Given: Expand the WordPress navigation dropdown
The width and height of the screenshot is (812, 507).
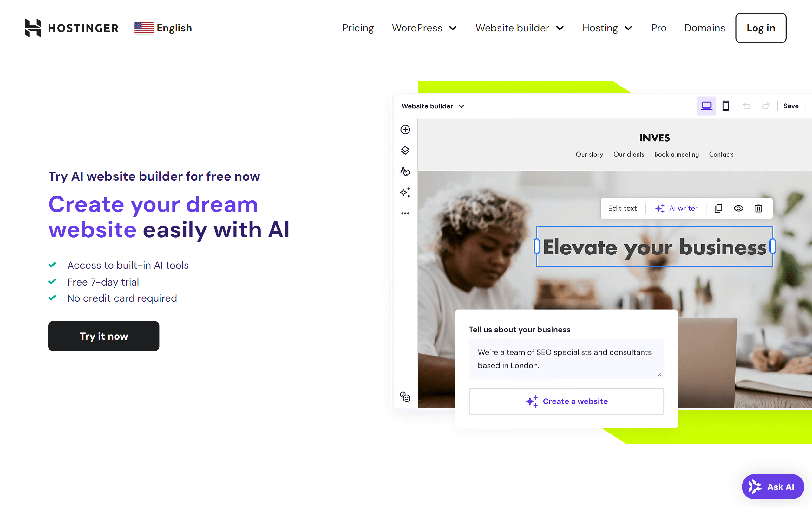Looking at the screenshot, I should click(424, 28).
